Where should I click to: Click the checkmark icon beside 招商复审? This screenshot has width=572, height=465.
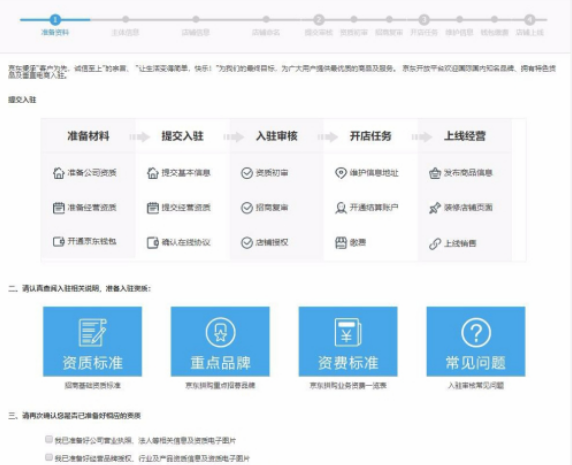coord(247,208)
